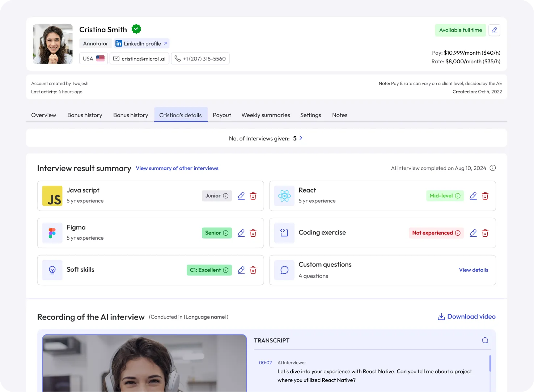Show info on the Senior badge
This screenshot has height=392, width=534.
click(226, 233)
